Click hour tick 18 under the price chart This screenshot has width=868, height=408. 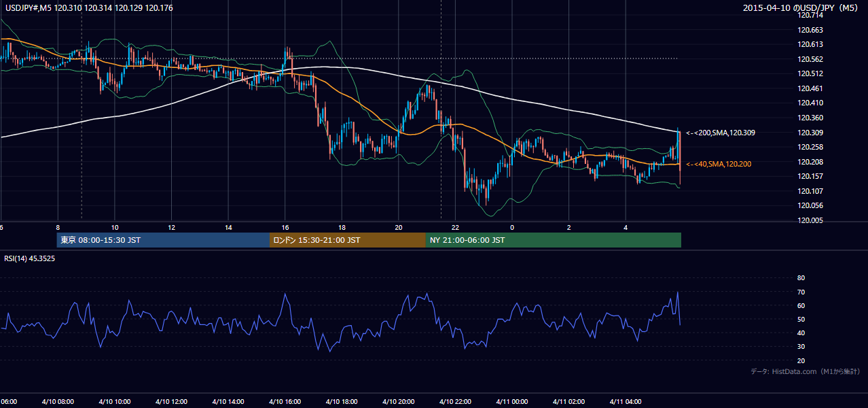[342, 227]
